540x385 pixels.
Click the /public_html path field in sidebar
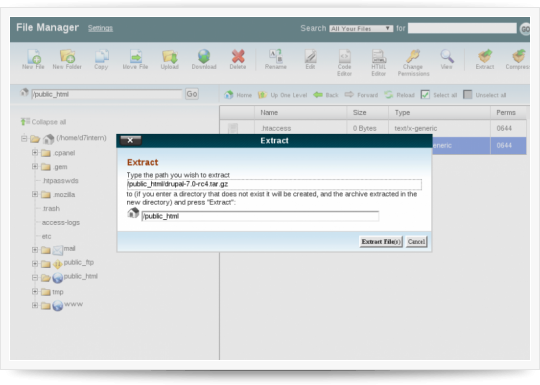point(106,94)
